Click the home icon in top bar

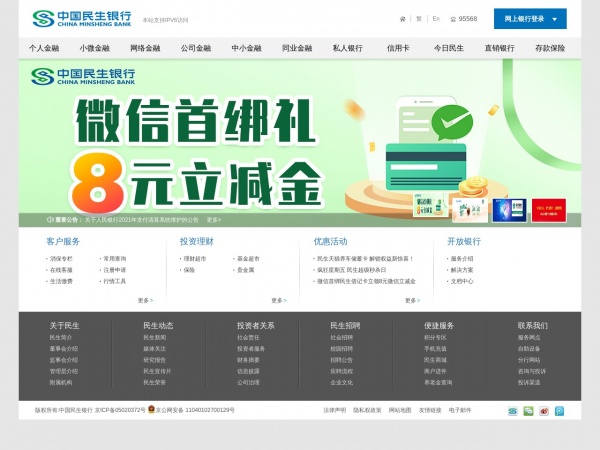pyautogui.click(x=403, y=19)
